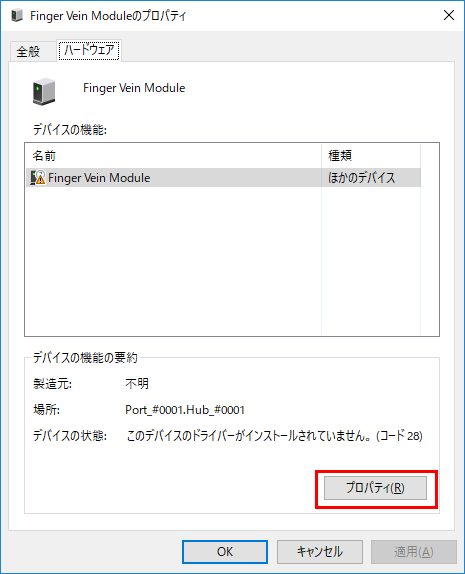Click the 不明 manufacturer value
Image resolution: width=465 pixels, height=574 pixels.
click(x=137, y=384)
